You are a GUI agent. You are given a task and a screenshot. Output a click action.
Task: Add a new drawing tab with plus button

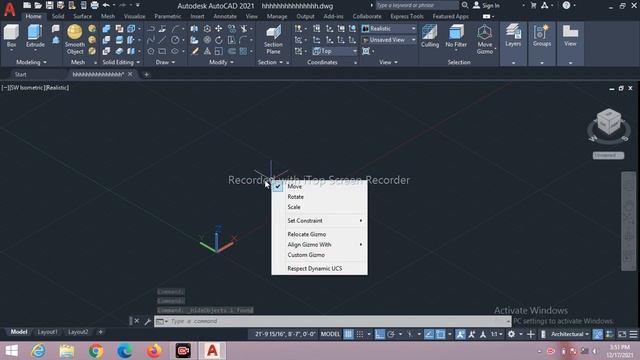click(x=146, y=74)
